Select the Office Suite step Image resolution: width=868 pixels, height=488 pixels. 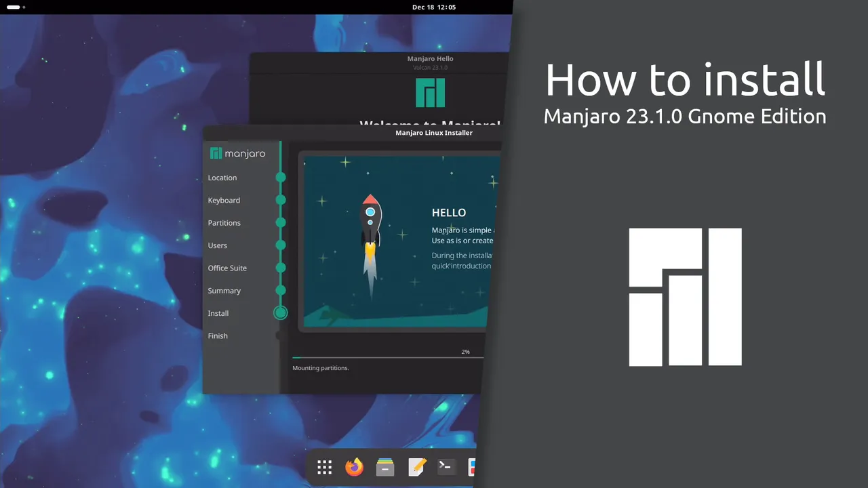(227, 268)
